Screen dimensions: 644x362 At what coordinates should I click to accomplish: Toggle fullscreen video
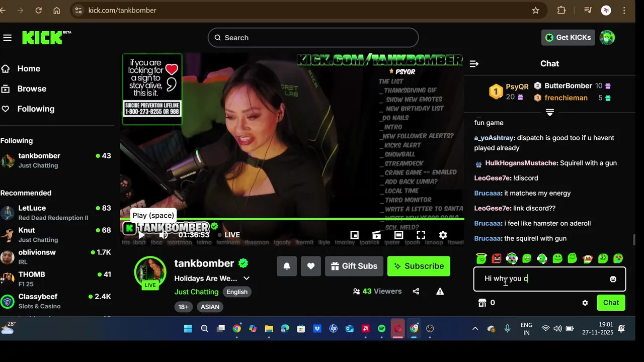pyautogui.click(x=421, y=235)
